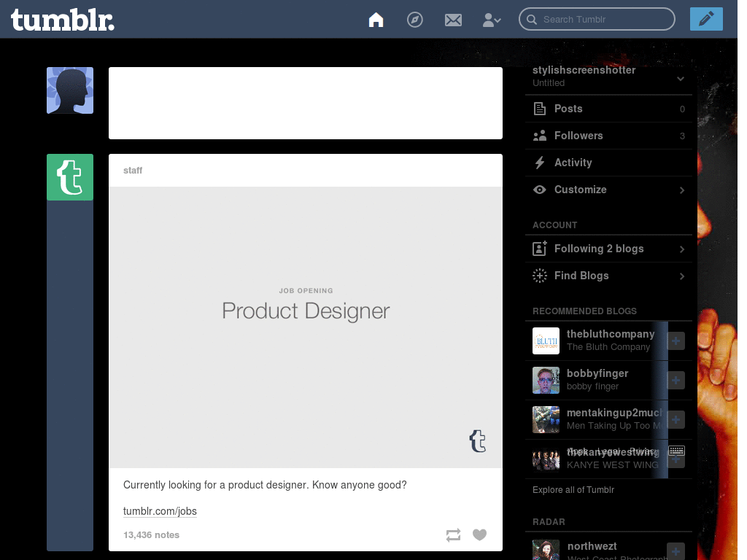Click the northwezt avatar

(x=546, y=550)
